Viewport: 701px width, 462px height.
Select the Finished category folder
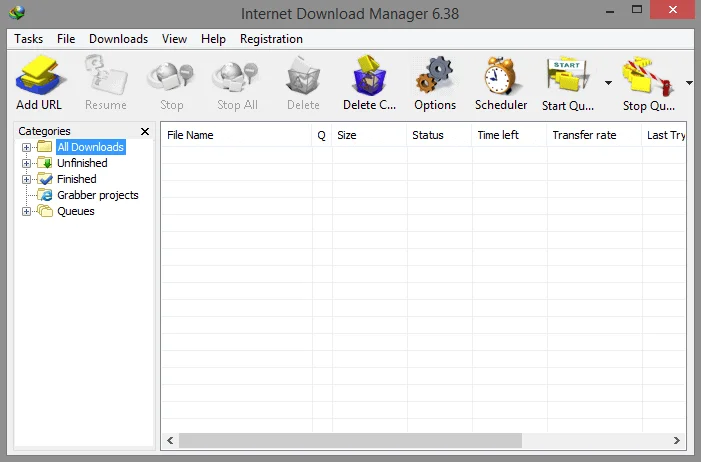[x=76, y=179]
